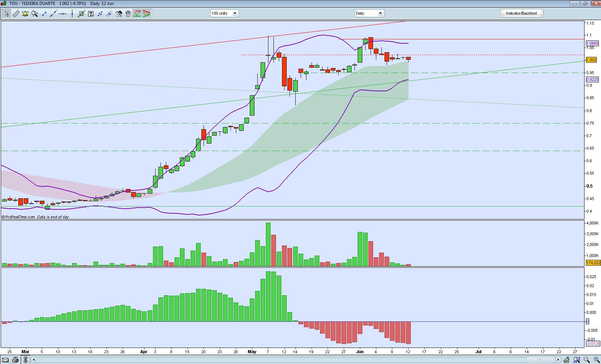This screenshot has height=364, width=601.
Task: Click the printer icon
Action: pyautogui.click(x=15, y=360)
